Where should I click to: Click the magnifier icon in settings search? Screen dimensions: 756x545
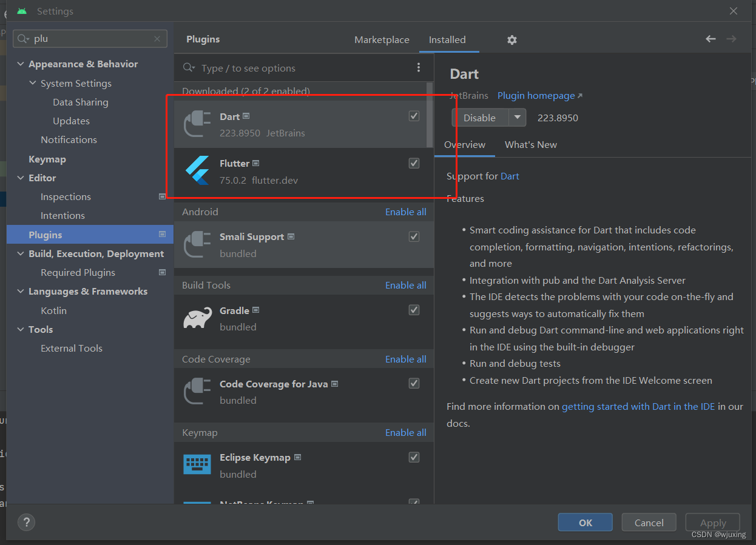[24, 39]
